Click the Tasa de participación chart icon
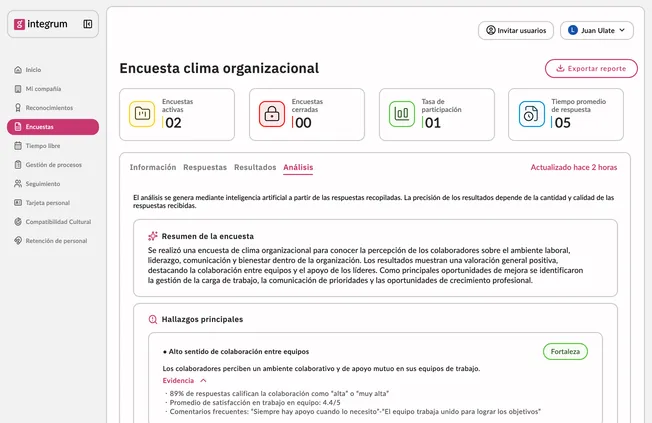 [x=402, y=114]
